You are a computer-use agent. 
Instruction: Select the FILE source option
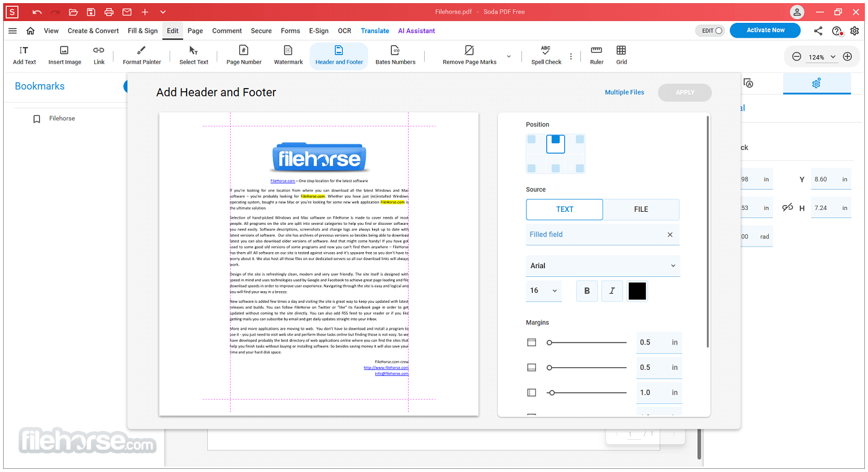[641, 209]
